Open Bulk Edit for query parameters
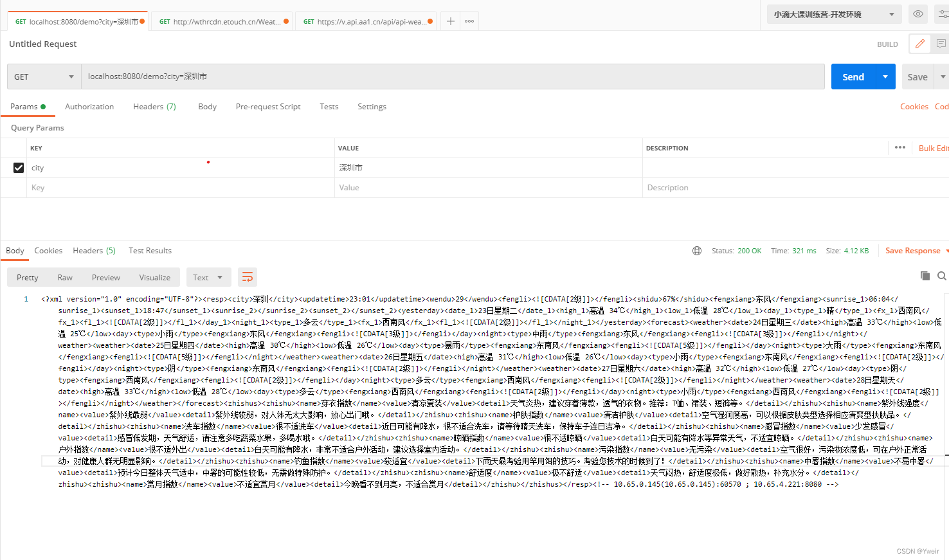949x560 pixels. (x=933, y=147)
